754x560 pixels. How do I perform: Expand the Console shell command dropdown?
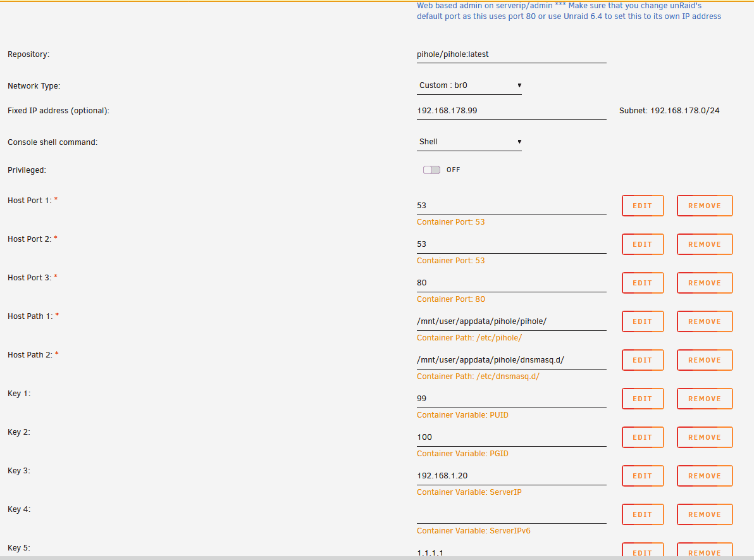click(x=469, y=142)
